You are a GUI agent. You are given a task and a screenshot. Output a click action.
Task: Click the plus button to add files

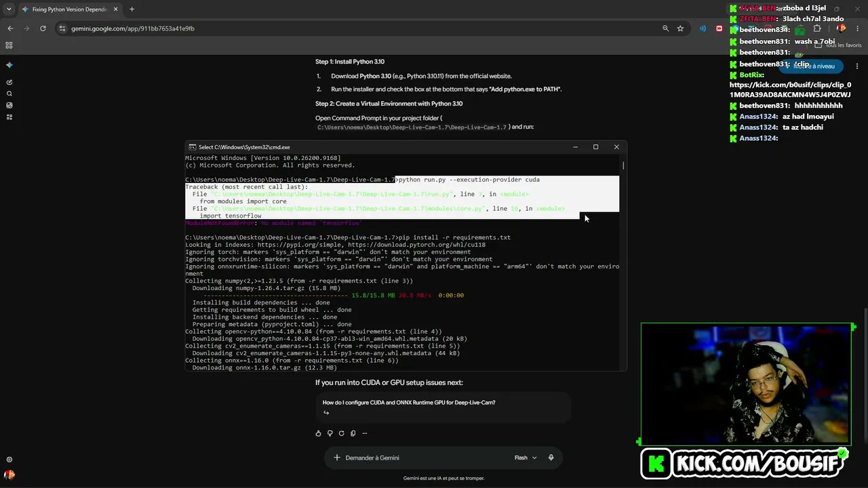pos(336,457)
